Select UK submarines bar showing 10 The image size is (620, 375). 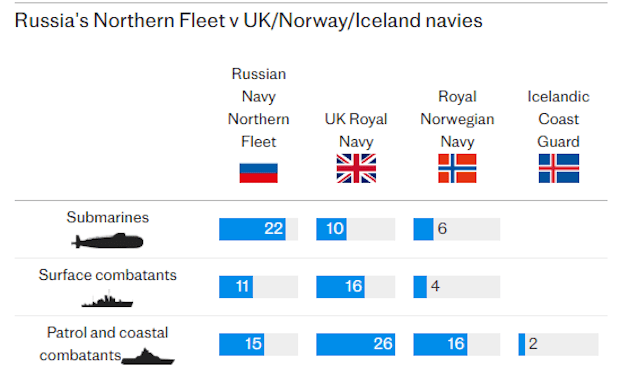pyautogui.click(x=355, y=229)
